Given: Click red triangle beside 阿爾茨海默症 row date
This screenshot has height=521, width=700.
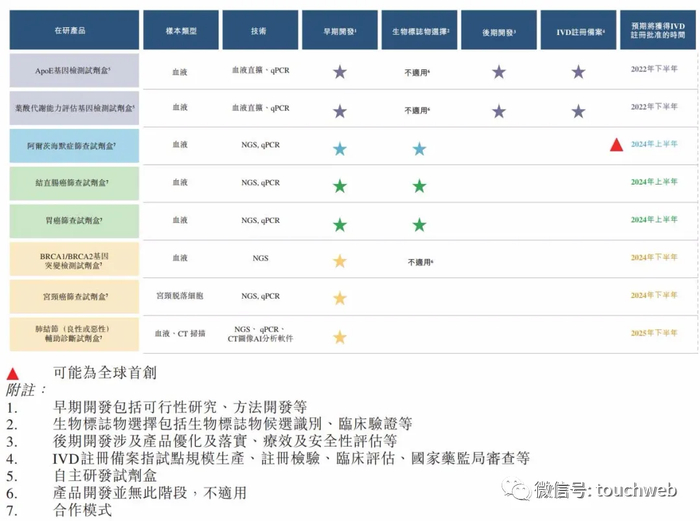Looking at the screenshot, I should click(x=617, y=145).
